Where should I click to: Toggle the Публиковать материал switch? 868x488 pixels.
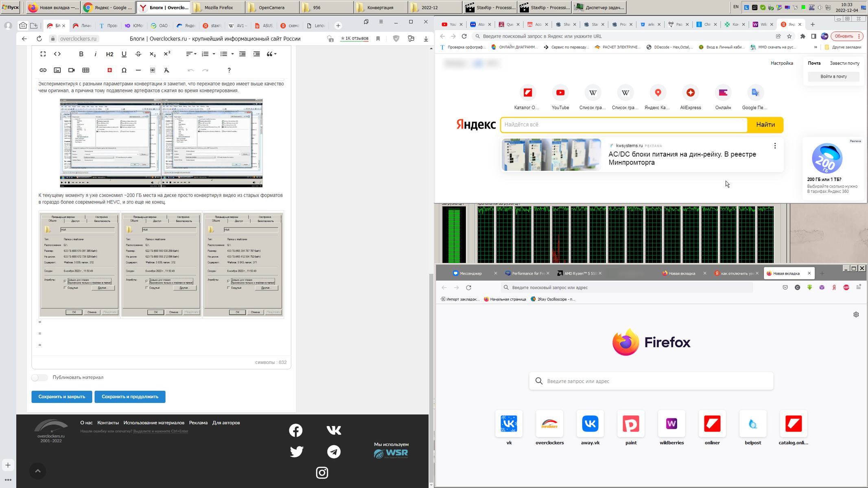pos(39,377)
